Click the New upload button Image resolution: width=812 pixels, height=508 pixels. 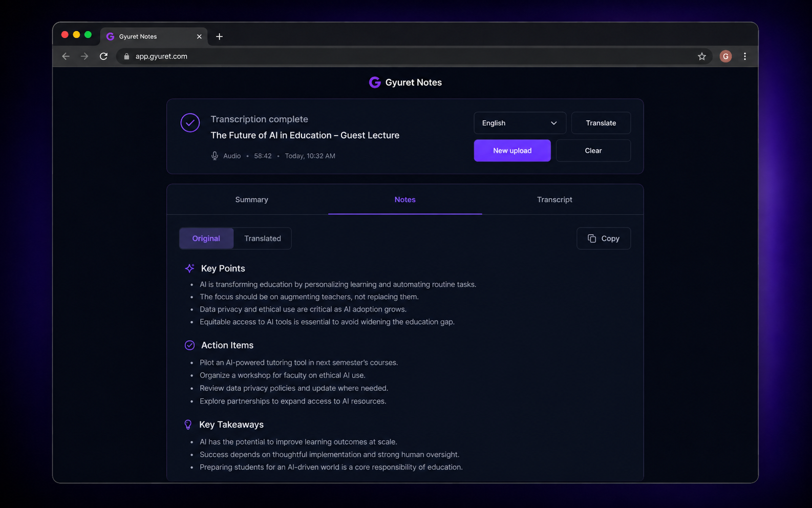[512, 151]
